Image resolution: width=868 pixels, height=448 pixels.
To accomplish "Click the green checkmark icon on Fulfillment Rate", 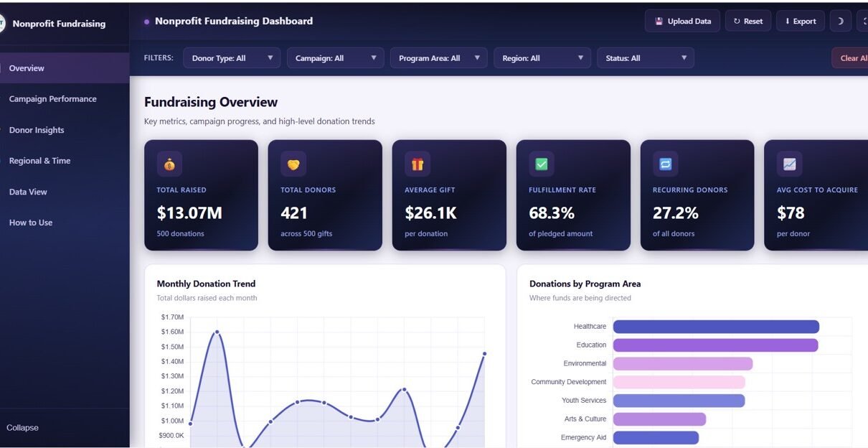I will coord(542,164).
